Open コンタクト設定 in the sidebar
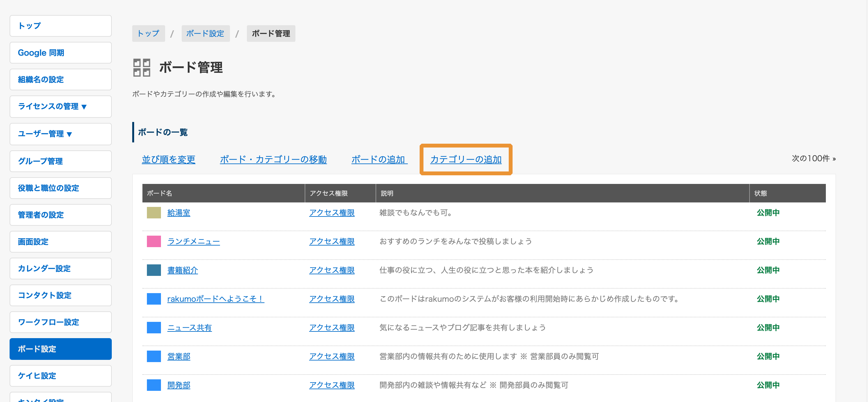Viewport: 868px width, 402px height. [x=61, y=295]
